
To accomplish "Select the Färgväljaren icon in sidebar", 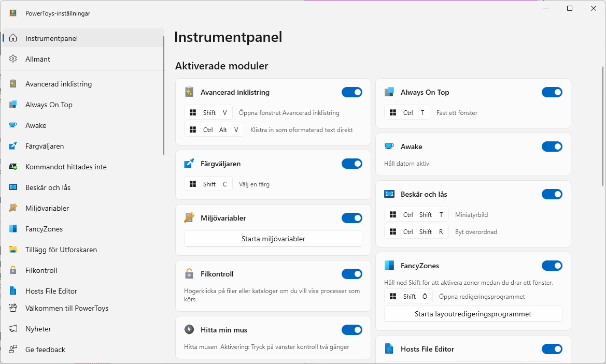I will click(x=13, y=146).
